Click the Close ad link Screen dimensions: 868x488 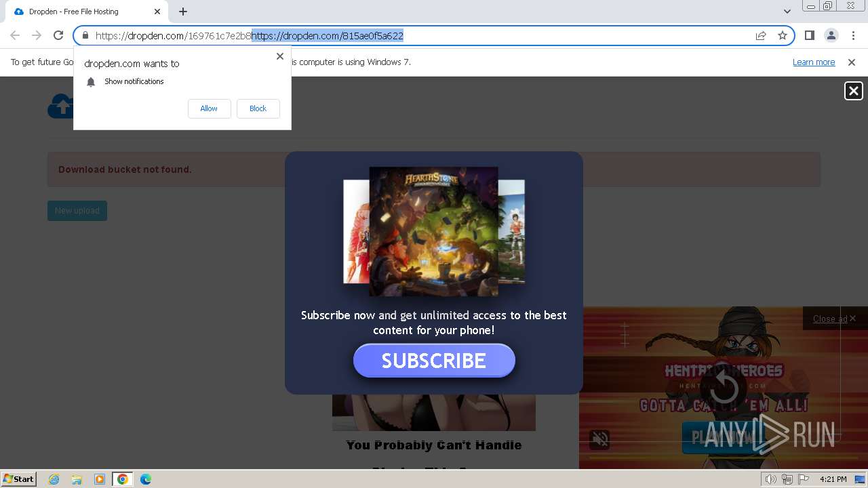point(830,319)
